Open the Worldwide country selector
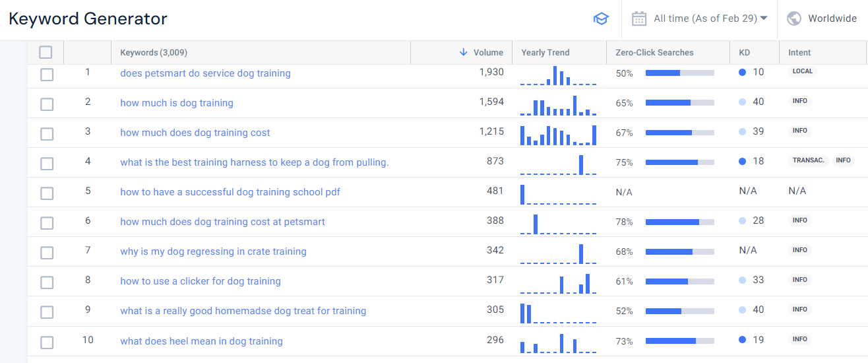 click(832, 18)
